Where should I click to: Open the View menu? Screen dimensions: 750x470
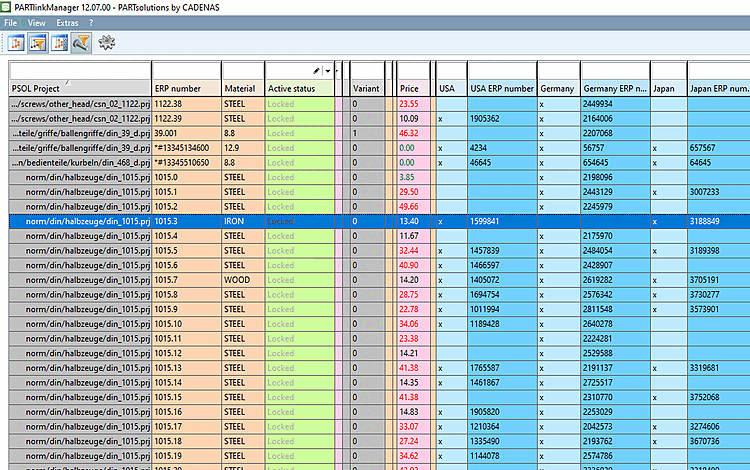(37, 21)
